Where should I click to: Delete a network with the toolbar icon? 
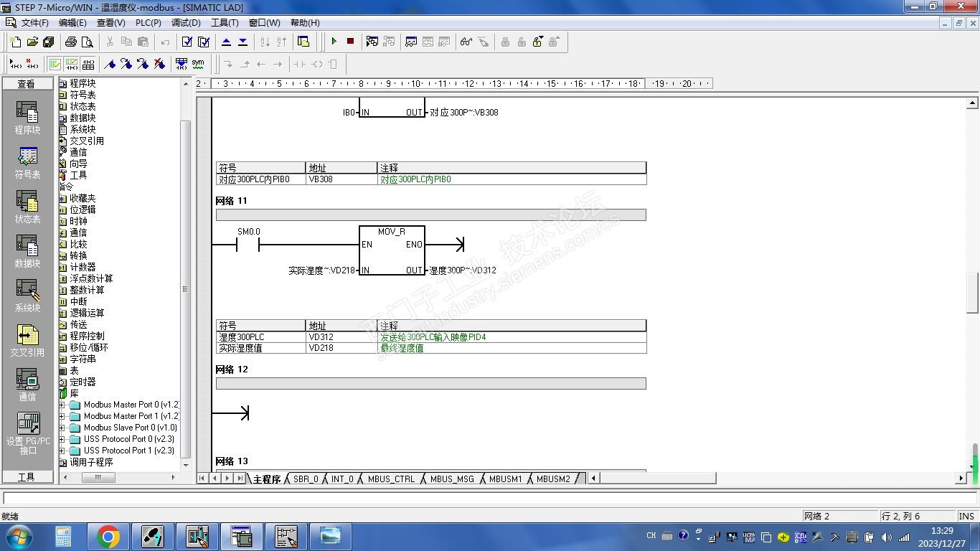[31, 64]
